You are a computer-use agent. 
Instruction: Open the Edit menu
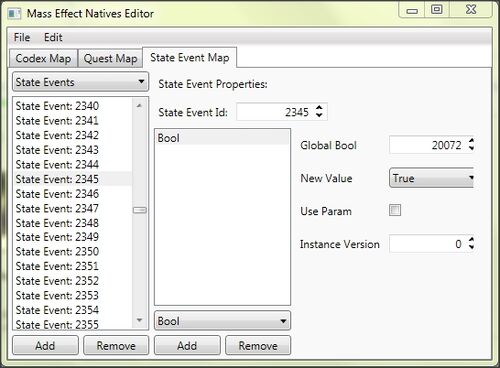tap(53, 37)
